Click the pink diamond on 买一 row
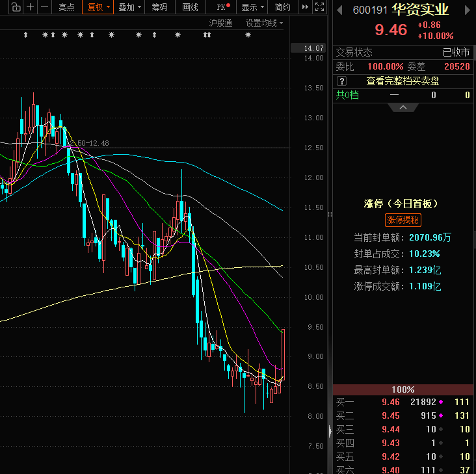Screen dimensions: 476x474 [x=441, y=402]
